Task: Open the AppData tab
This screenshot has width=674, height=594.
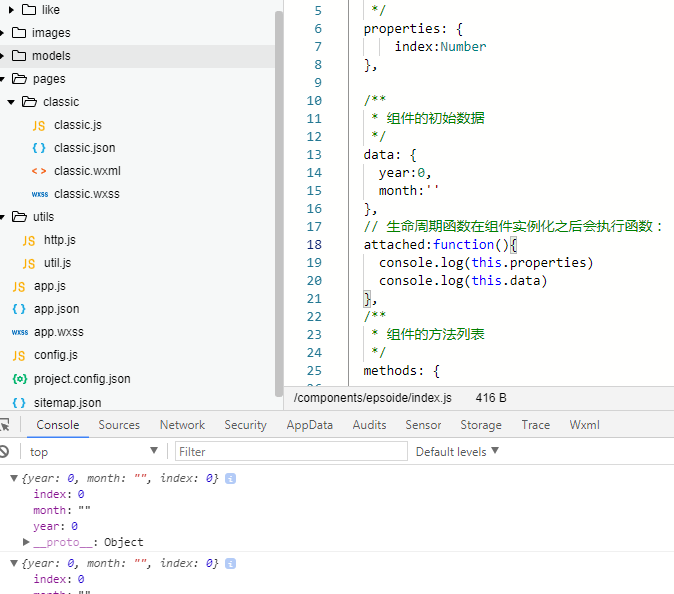Action: point(309,425)
